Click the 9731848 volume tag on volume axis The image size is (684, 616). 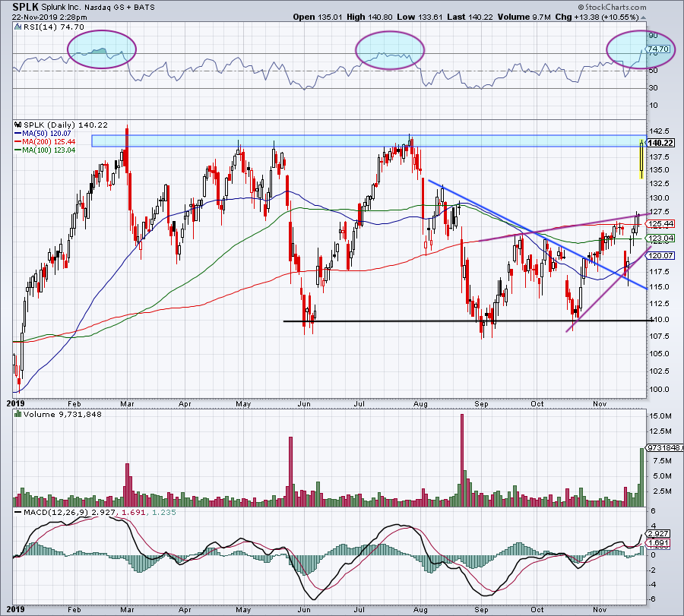coord(665,447)
